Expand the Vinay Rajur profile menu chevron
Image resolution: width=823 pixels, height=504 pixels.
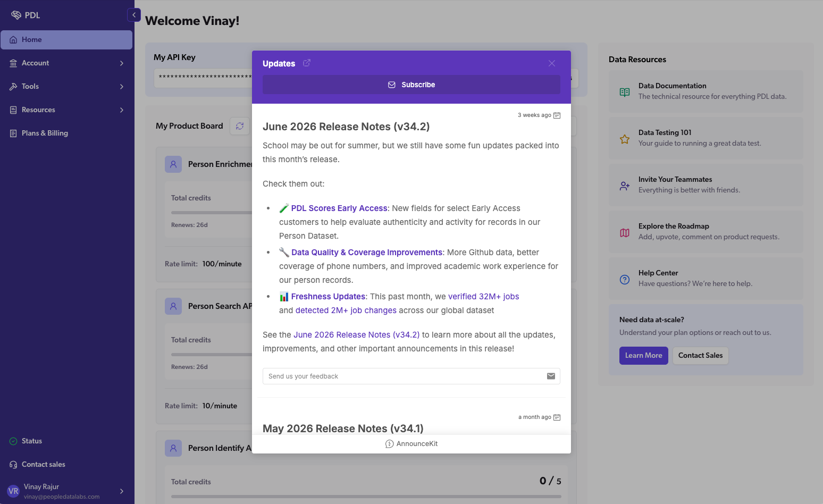[122, 491]
